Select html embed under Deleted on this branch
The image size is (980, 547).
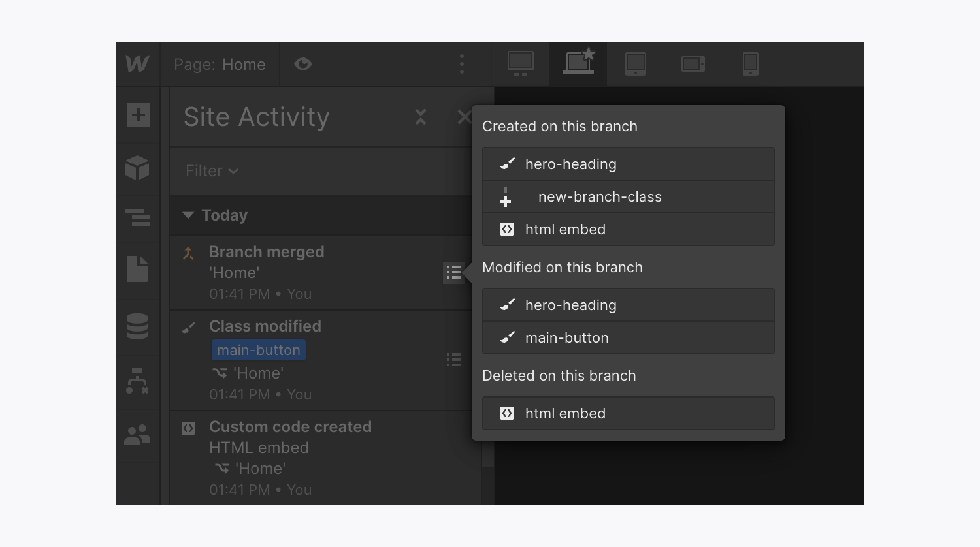pyautogui.click(x=629, y=413)
